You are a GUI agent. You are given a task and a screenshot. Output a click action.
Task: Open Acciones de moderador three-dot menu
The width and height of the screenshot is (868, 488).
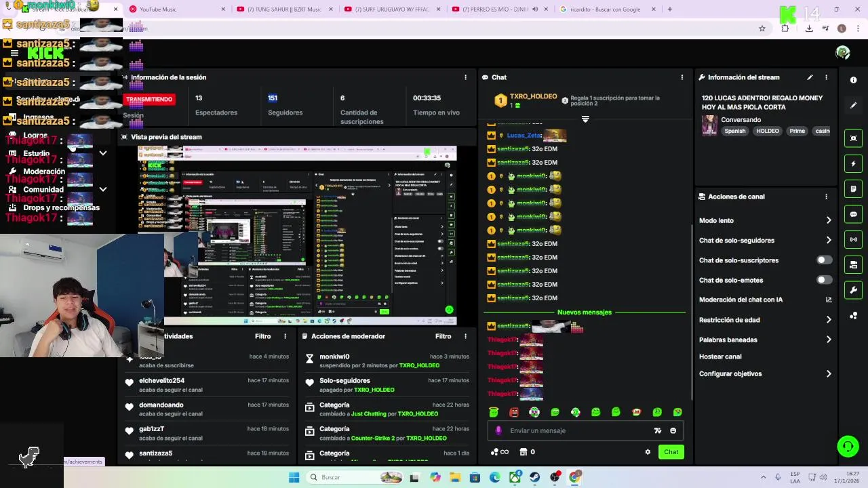point(465,336)
